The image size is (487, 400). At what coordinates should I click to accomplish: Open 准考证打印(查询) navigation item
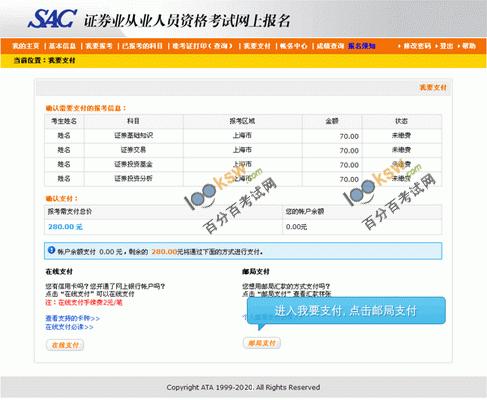202,46
